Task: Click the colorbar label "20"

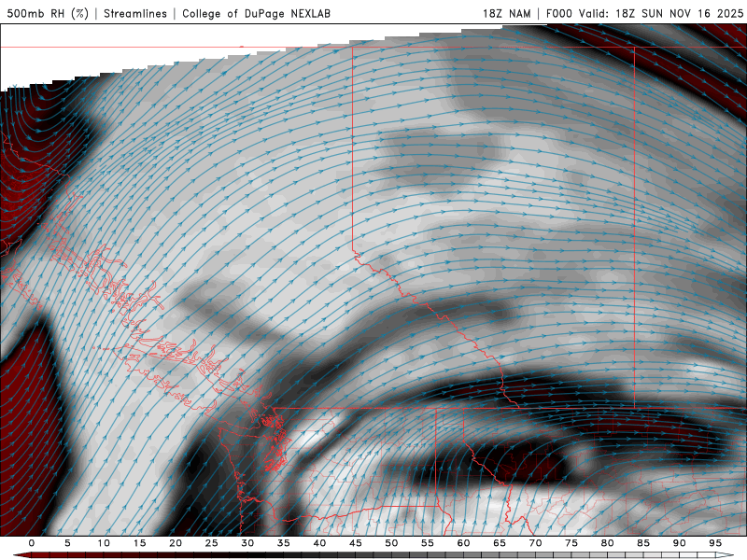Action: (x=176, y=543)
